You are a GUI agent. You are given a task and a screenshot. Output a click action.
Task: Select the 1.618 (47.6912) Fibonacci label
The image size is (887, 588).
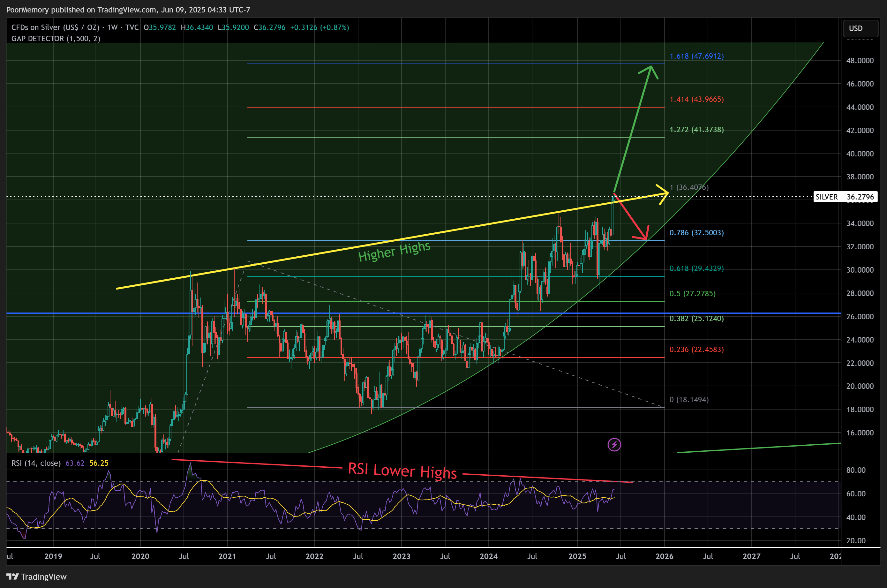coord(696,56)
